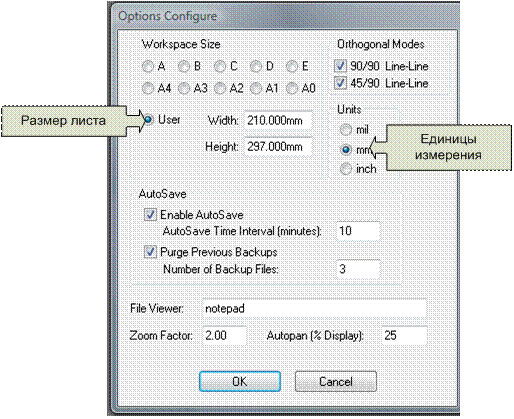514x419 pixels.
Task: Set units to mil
Action: pyautogui.click(x=346, y=130)
